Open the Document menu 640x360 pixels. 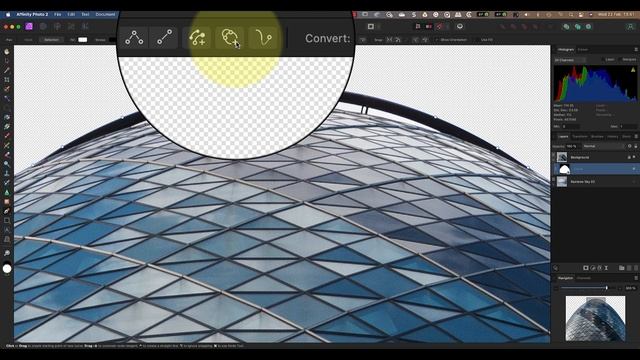pos(105,14)
